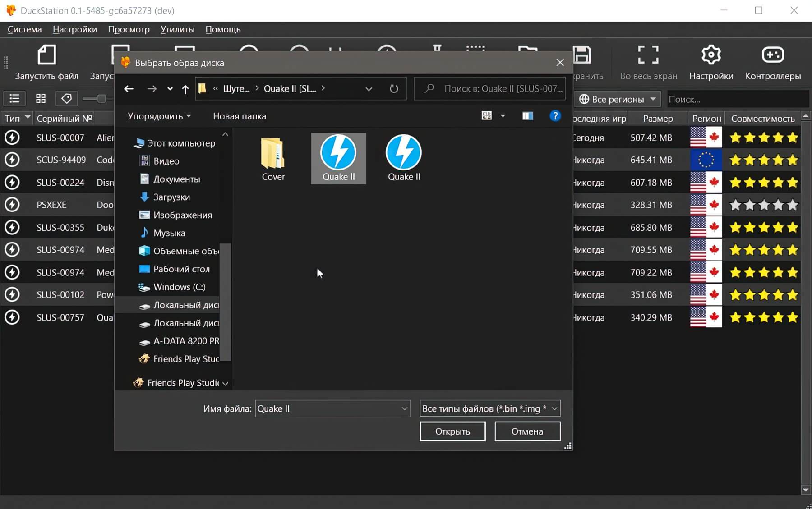The width and height of the screenshot is (812, 509).
Task: Sort by Size column header
Action: pos(658,119)
